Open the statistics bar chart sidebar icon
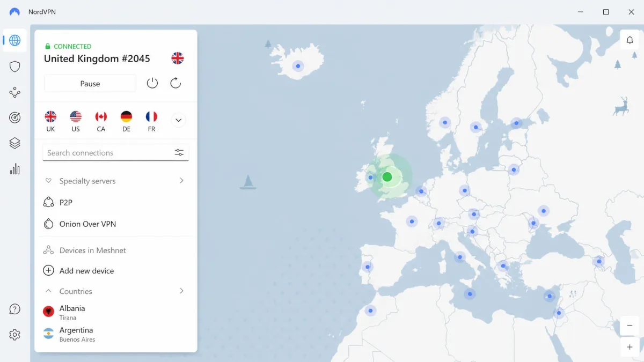The height and width of the screenshot is (362, 644). 15,169
